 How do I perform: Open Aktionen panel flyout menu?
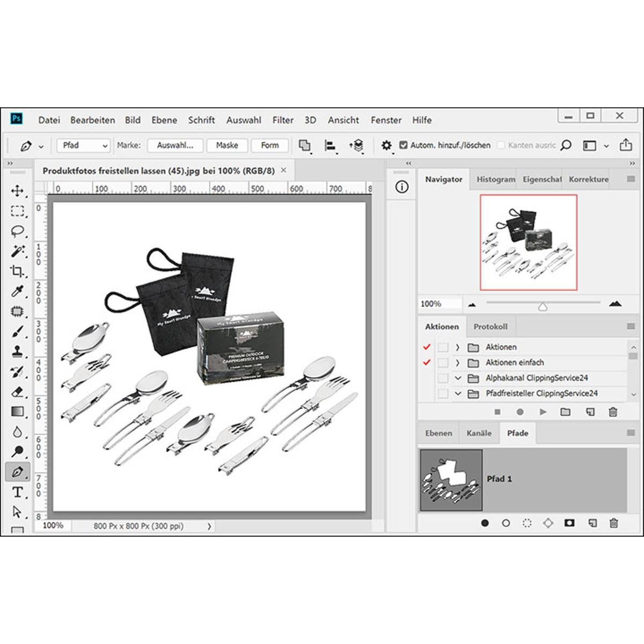[631, 326]
